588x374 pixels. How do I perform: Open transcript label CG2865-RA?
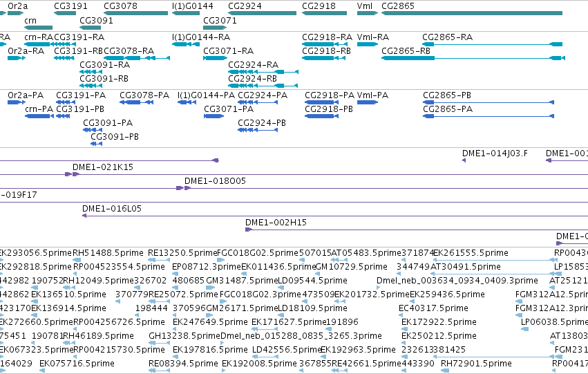447,37
